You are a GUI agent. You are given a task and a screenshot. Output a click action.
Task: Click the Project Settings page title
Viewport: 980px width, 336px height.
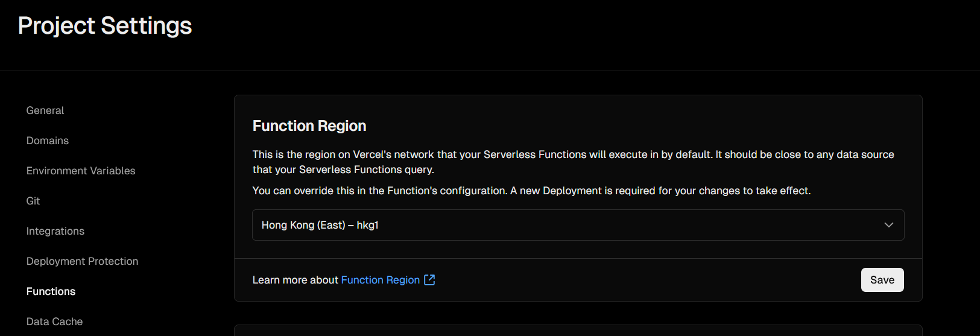(105, 26)
